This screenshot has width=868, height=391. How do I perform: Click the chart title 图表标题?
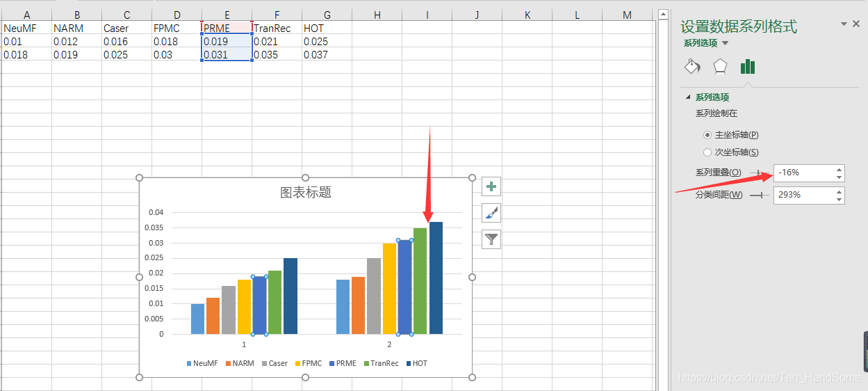click(x=306, y=193)
